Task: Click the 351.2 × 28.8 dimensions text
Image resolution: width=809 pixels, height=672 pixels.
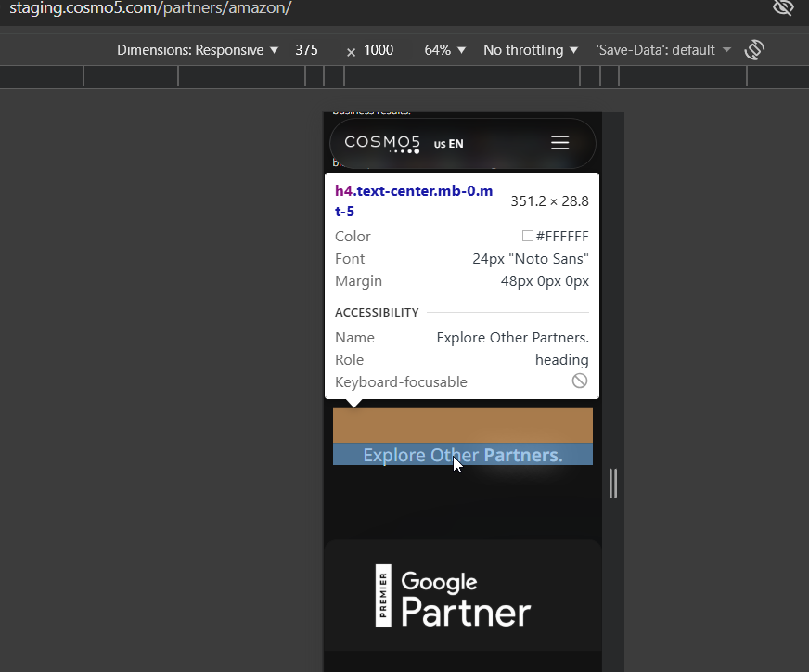Action: (x=549, y=200)
